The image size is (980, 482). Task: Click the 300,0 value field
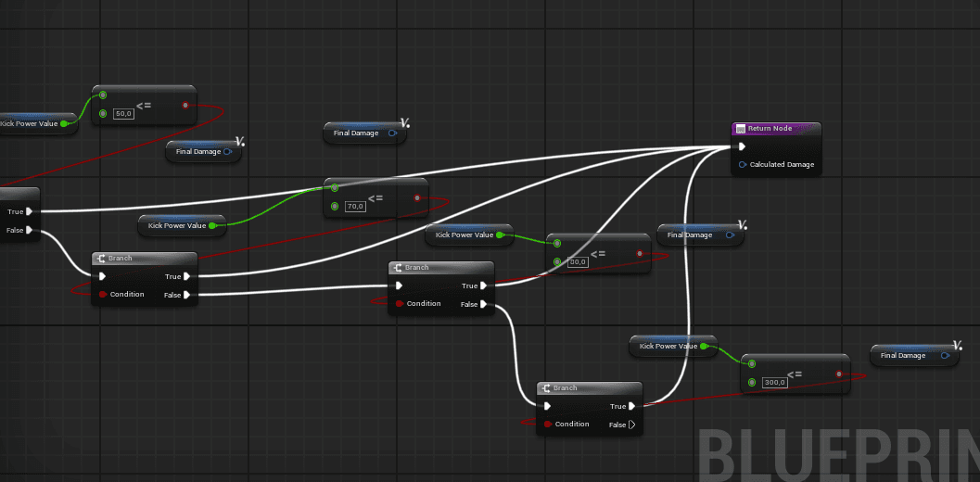pos(774,382)
